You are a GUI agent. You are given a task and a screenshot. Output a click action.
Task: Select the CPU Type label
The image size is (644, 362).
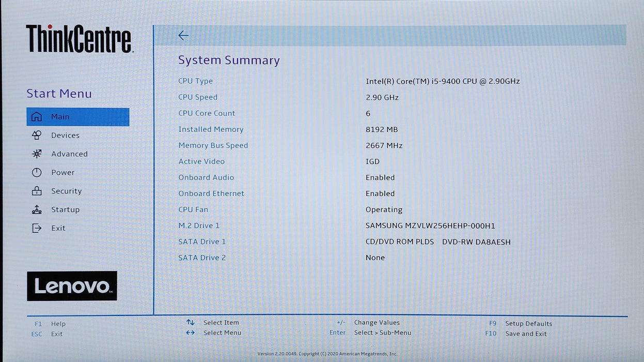195,81
